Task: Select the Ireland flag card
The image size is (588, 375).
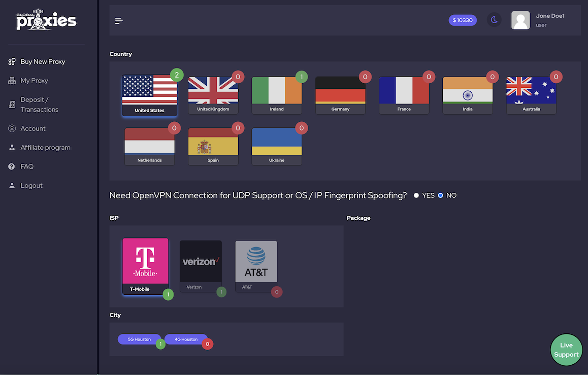Action: [277, 95]
